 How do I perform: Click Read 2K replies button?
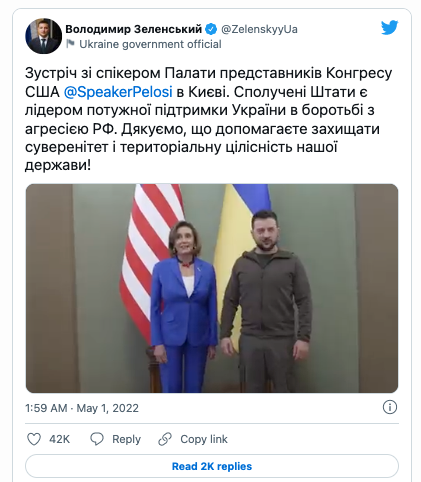[212, 466]
